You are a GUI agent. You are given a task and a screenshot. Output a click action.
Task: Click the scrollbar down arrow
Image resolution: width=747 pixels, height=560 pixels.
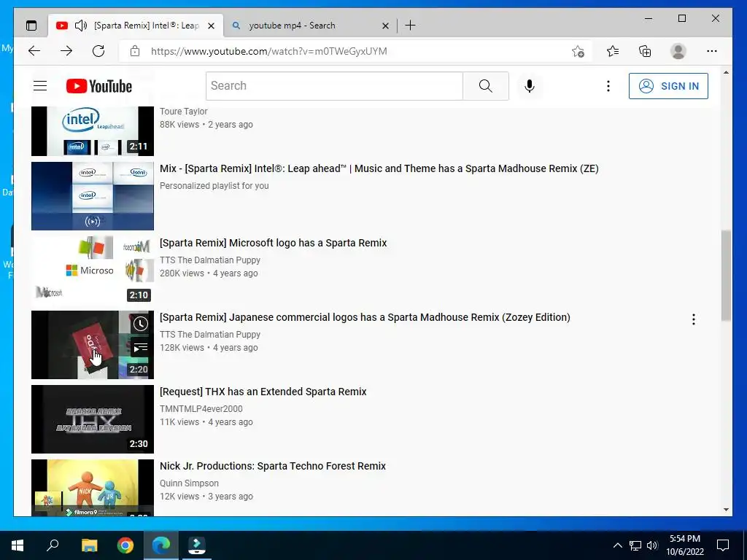pos(726,510)
